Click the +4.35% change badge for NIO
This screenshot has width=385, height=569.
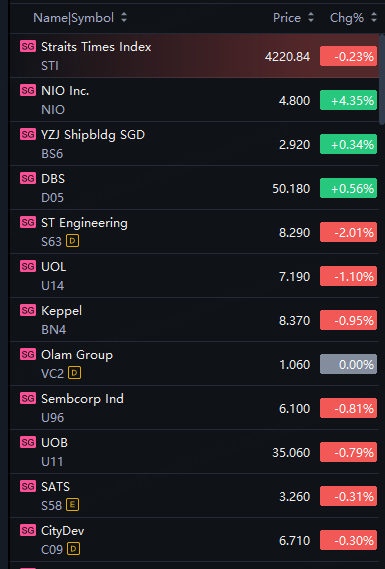coord(348,100)
